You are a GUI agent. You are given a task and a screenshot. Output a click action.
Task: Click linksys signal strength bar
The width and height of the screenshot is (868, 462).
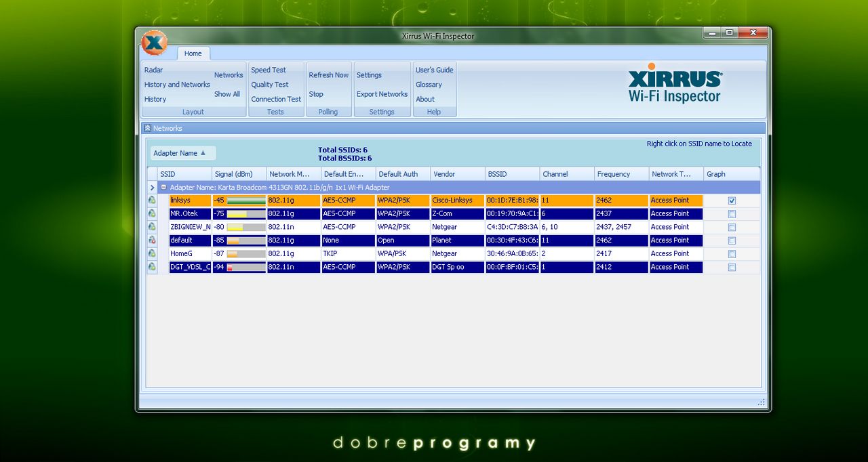(x=246, y=201)
